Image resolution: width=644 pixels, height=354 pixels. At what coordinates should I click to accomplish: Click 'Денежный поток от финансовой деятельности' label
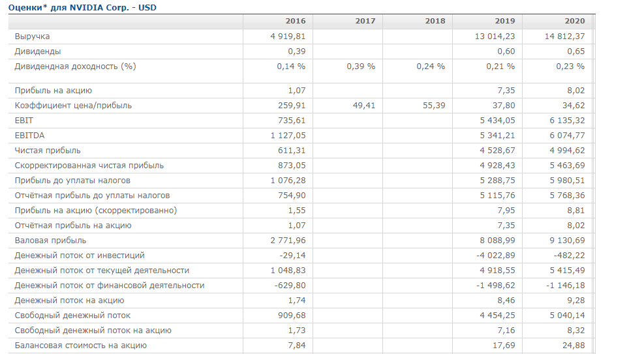109,285
